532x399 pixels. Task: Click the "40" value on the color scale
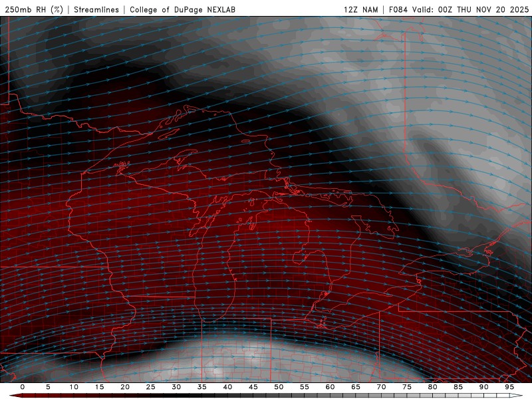pyautogui.click(x=227, y=387)
